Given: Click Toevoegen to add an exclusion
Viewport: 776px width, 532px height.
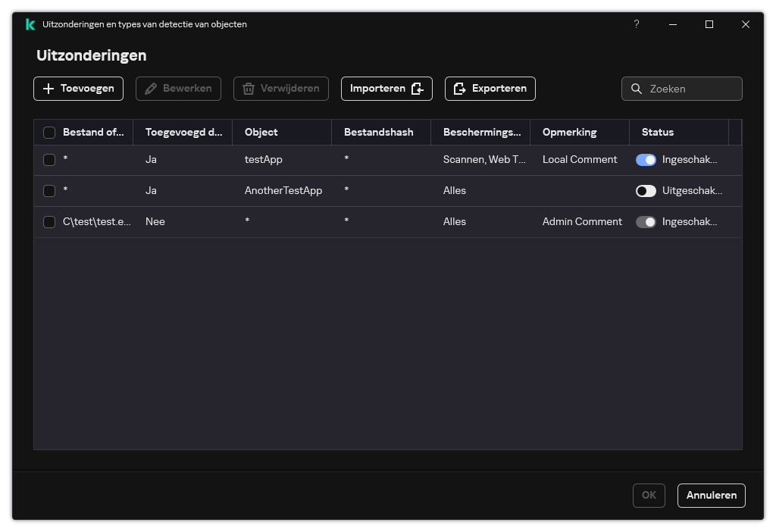Looking at the screenshot, I should [x=78, y=89].
